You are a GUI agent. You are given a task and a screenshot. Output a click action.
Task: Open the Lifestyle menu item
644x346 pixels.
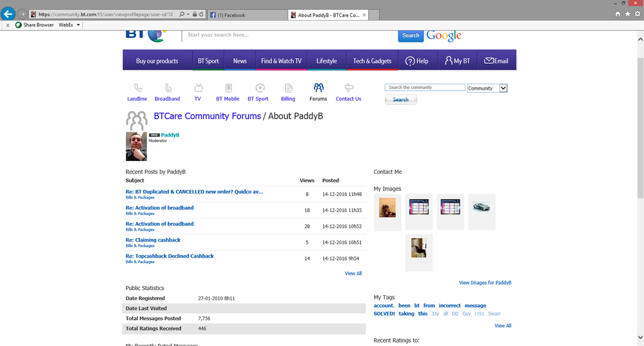click(x=327, y=61)
